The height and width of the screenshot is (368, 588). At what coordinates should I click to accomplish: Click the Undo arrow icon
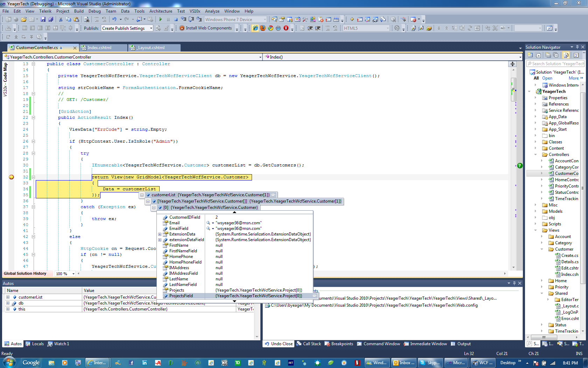coord(114,20)
